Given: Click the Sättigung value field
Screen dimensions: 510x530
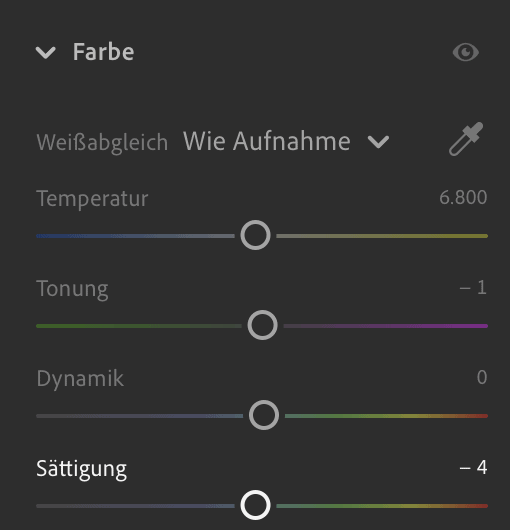Looking at the screenshot, I should coord(473,468).
